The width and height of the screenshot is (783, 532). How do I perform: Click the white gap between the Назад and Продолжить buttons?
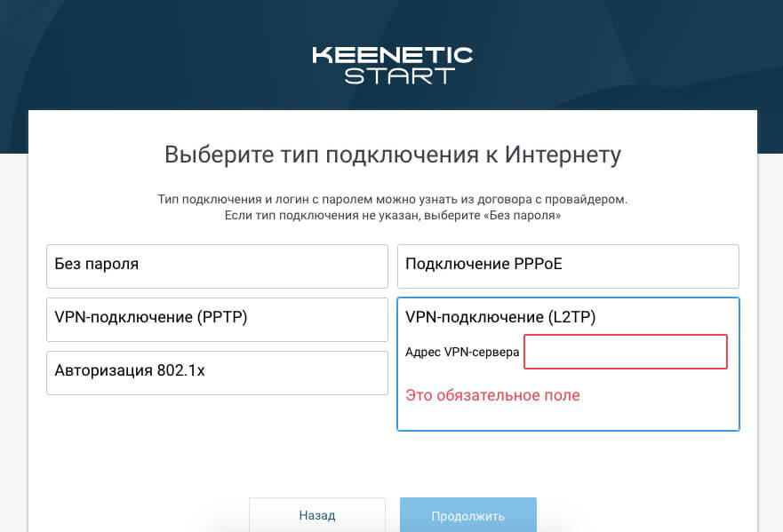click(x=392, y=515)
